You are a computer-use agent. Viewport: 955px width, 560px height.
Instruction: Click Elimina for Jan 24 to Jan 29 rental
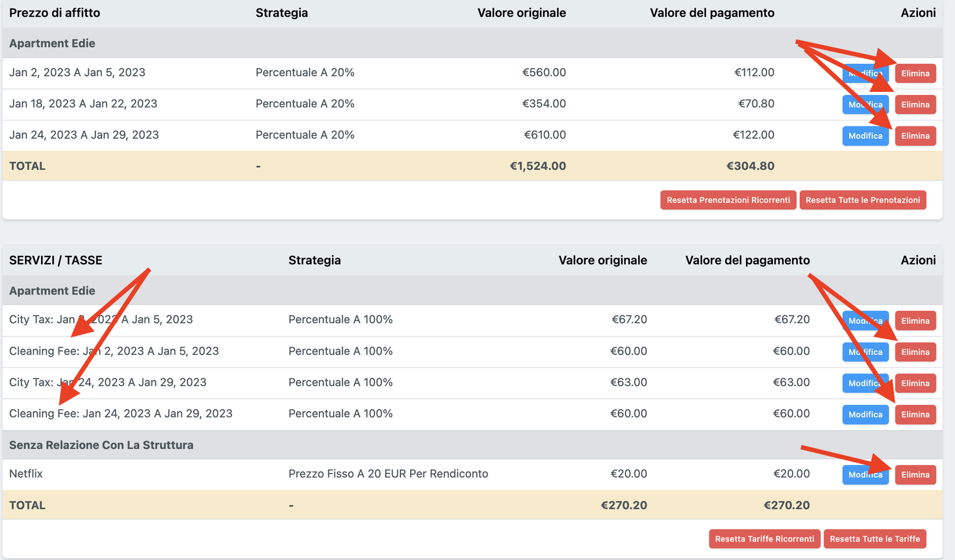coord(916,135)
